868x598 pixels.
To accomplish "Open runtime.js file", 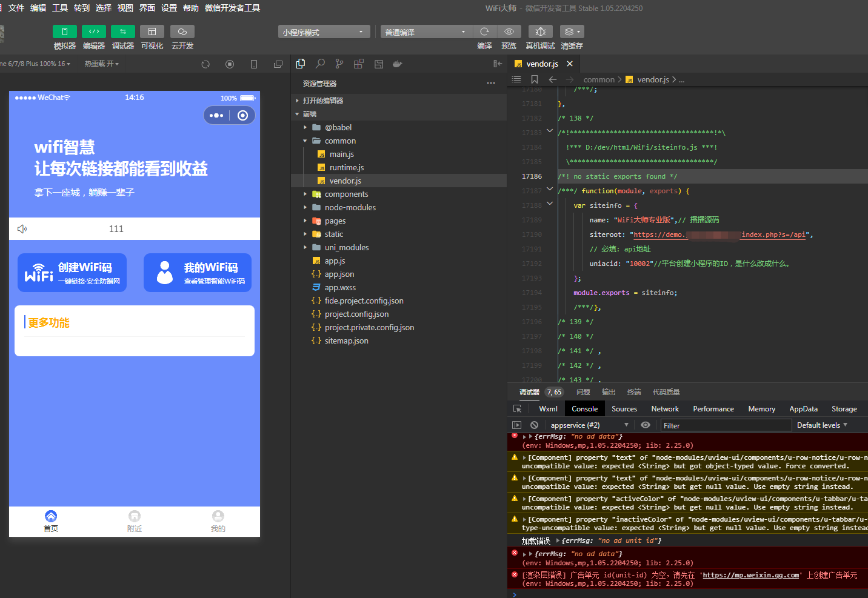I will (399, 167).
